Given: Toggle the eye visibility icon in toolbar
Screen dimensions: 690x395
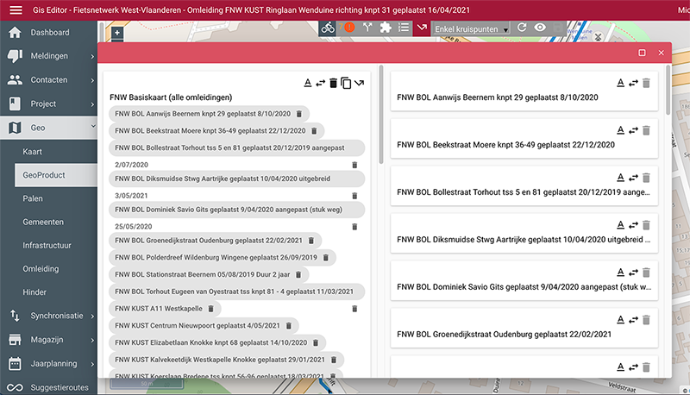Looking at the screenshot, I should click(x=540, y=28).
